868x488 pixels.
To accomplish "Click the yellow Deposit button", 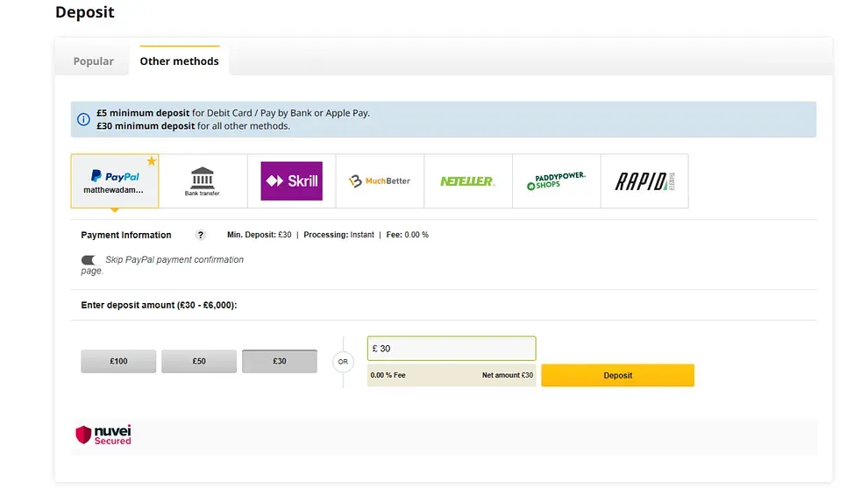I will 618,375.
